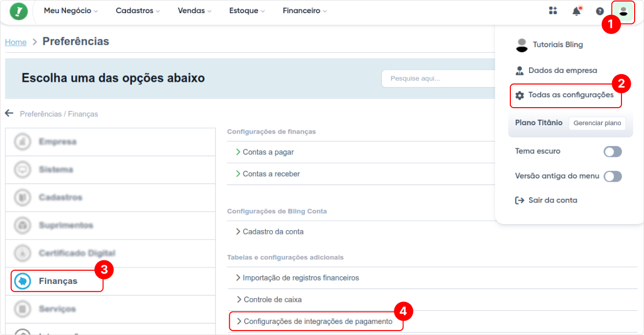Open the Vendas dropdown menu
This screenshot has height=335, width=644.
pyautogui.click(x=194, y=10)
